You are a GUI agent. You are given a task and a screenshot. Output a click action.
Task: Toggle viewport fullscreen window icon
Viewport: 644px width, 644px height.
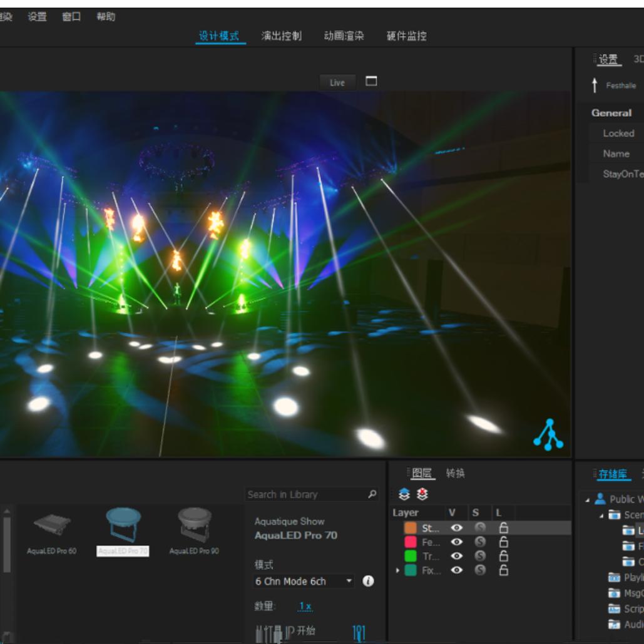pos(371,81)
